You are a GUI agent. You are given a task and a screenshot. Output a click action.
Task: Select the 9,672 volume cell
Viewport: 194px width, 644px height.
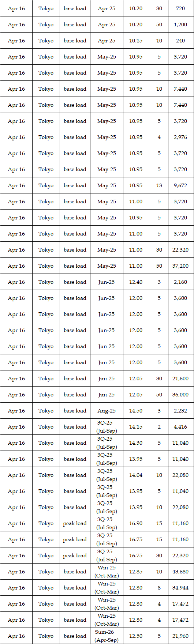click(x=180, y=185)
